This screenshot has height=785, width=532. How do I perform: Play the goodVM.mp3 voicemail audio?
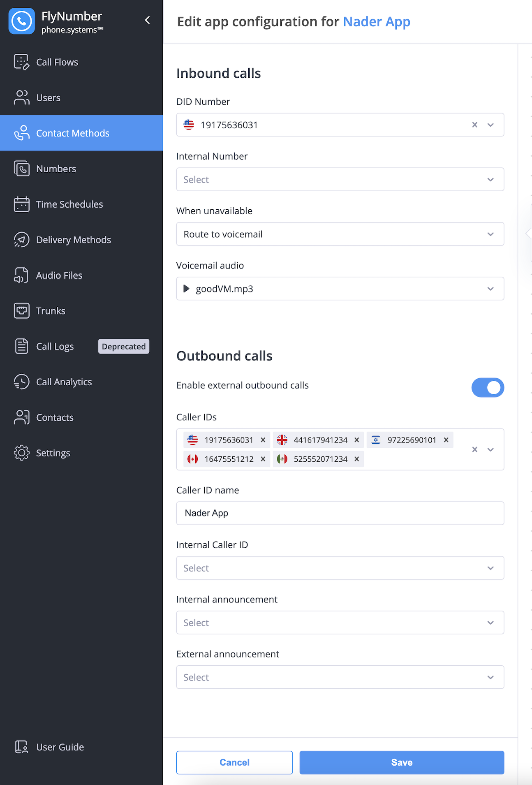[186, 289]
